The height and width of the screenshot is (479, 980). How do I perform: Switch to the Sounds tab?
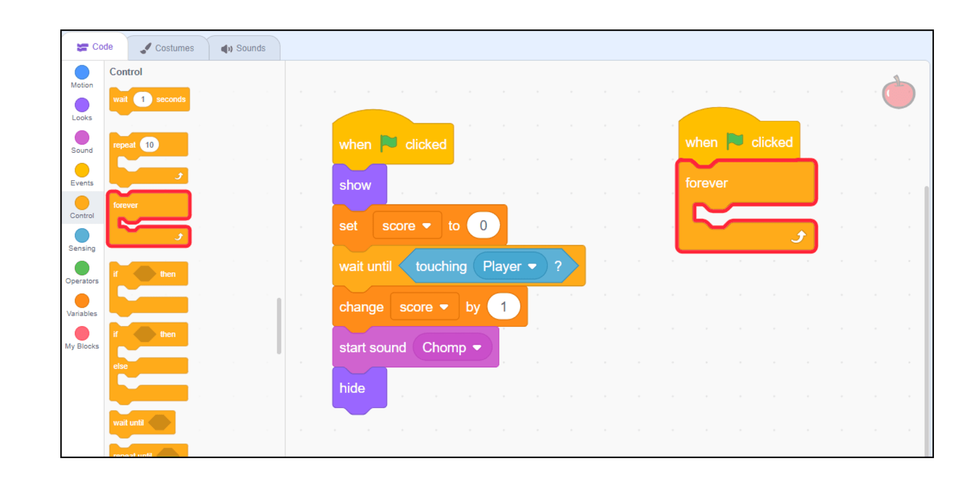click(244, 48)
